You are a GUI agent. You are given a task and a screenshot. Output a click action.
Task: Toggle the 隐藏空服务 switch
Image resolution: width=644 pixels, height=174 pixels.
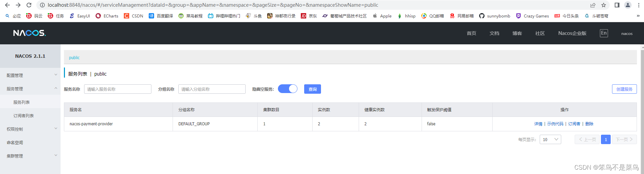288,89
